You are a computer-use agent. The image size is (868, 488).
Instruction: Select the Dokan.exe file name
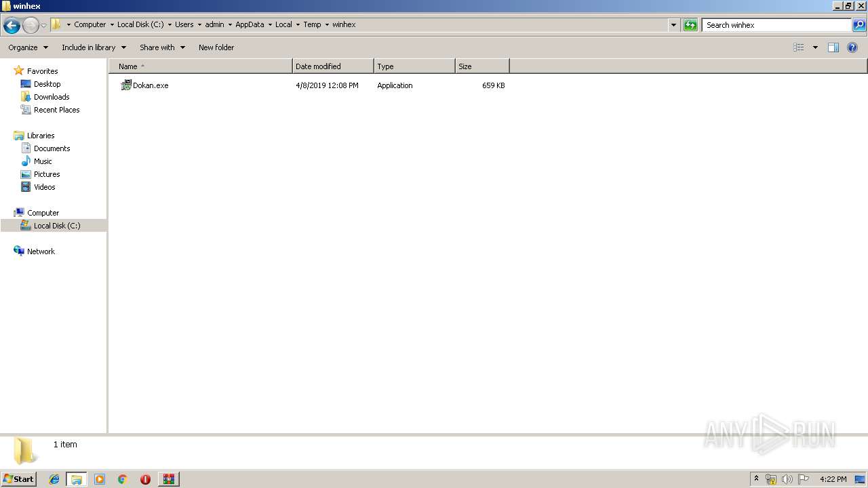[151, 85]
